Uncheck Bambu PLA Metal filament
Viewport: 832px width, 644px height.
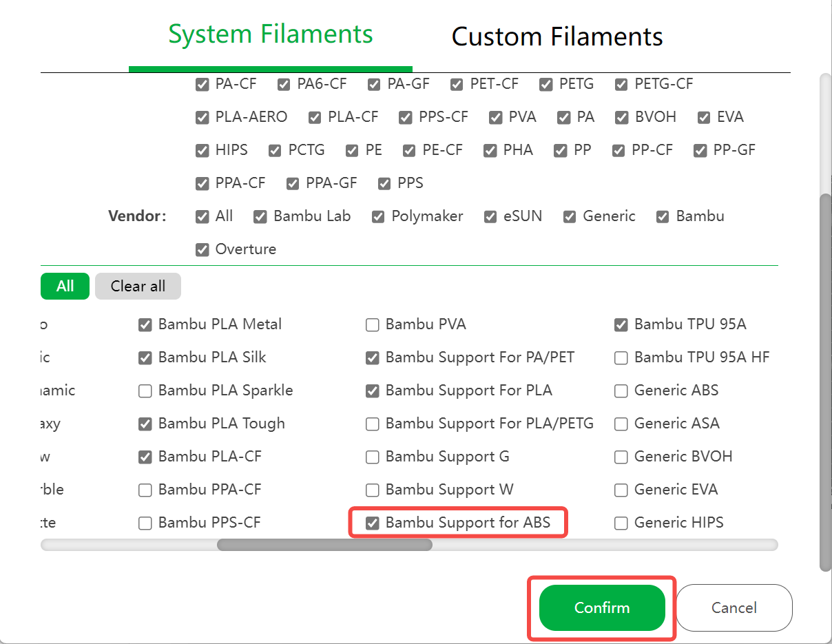pos(145,324)
